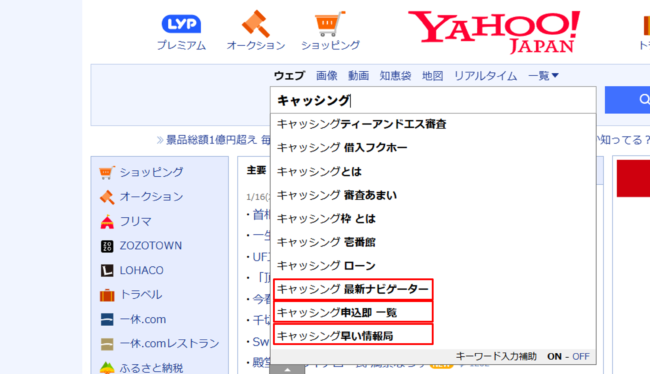
Task: Select the リアルタイム search tab
Action: tap(485, 76)
